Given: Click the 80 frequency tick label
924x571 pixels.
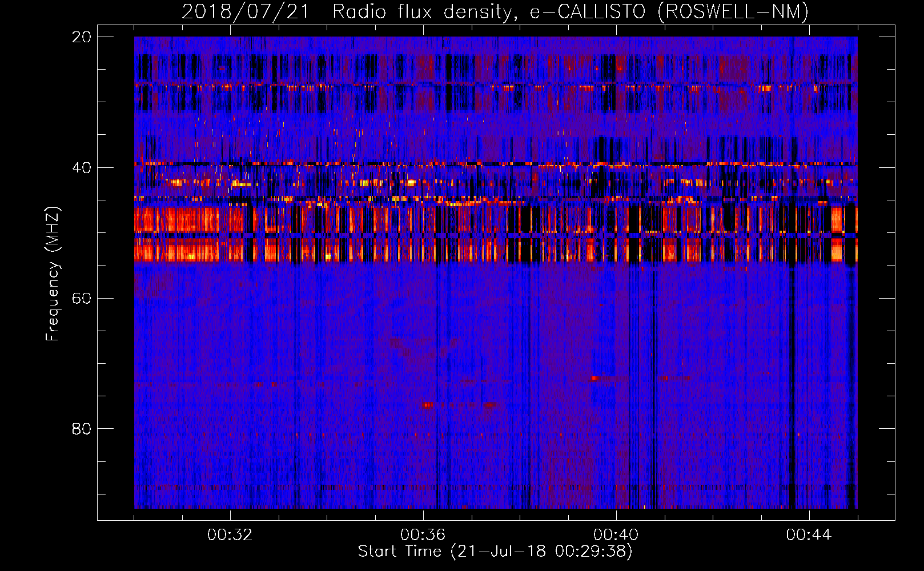Looking at the screenshot, I should point(82,429).
